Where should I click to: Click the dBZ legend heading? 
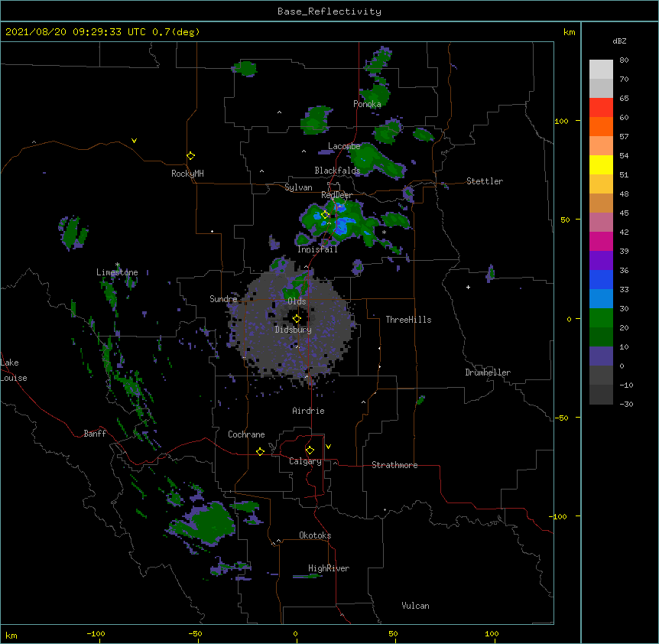(x=619, y=41)
